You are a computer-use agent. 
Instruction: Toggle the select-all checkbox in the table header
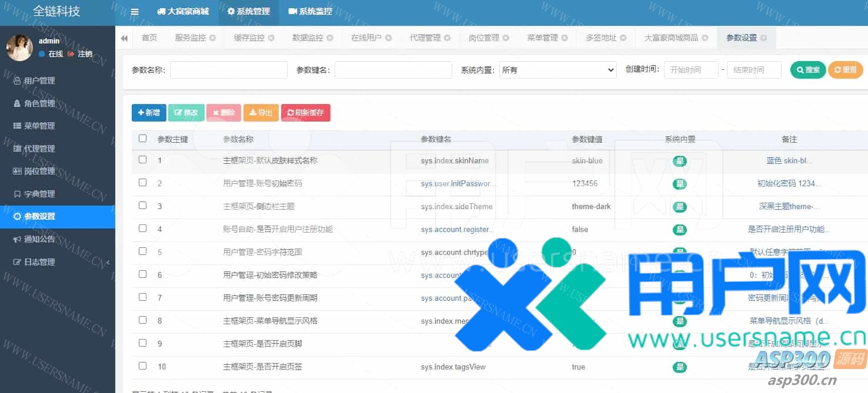[x=142, y=139]
